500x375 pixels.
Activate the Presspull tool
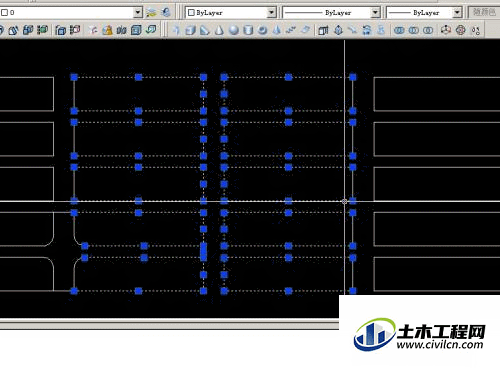tap(338, 30)
